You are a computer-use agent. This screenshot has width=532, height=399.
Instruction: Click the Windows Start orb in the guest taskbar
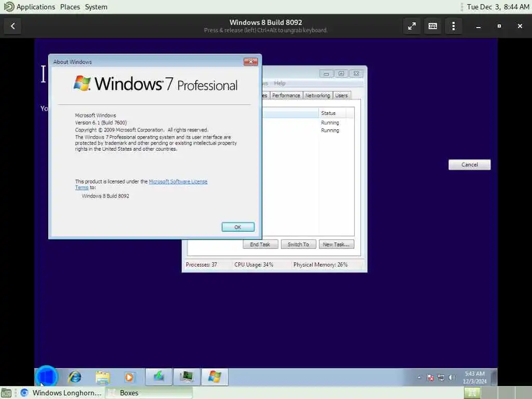(46, 377)
